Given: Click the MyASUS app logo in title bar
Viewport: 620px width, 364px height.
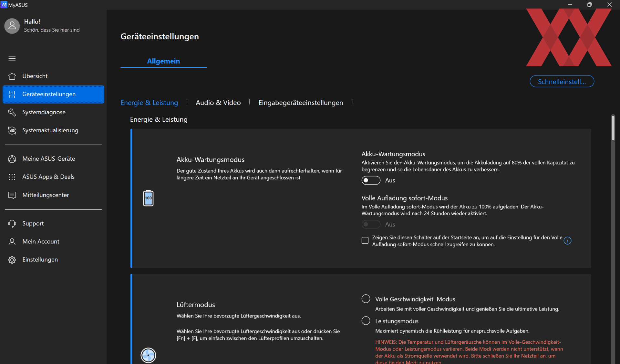Looking at the screenshot, I should (4, 5).
